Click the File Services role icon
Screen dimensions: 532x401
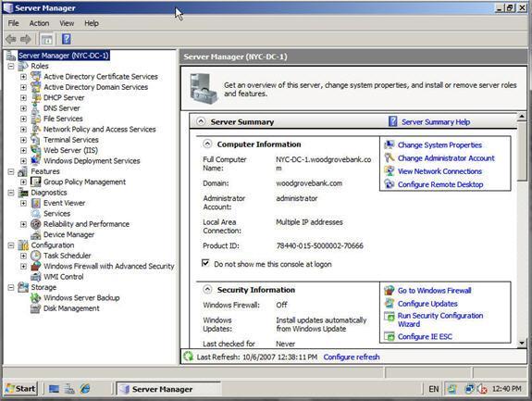[36, 119]
